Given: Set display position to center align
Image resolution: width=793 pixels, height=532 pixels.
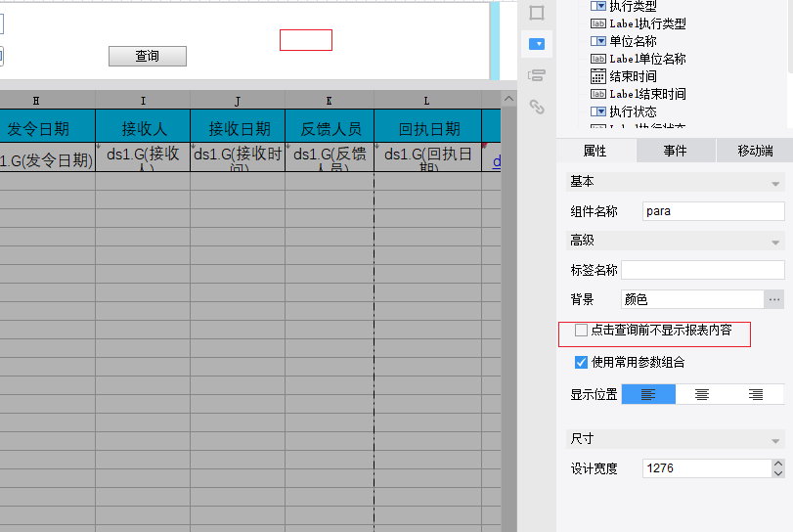Looking at the screenshot, I should click(x=702, y=394).
